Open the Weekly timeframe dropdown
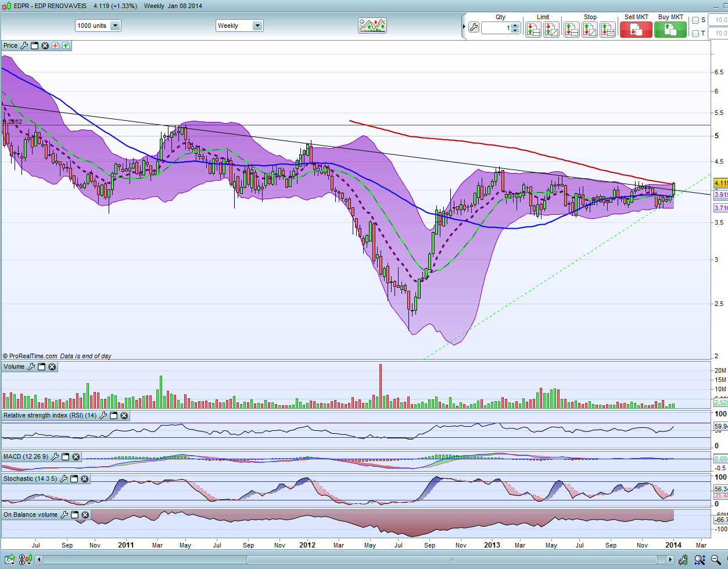The image size is (728, 569). point(257,26)
